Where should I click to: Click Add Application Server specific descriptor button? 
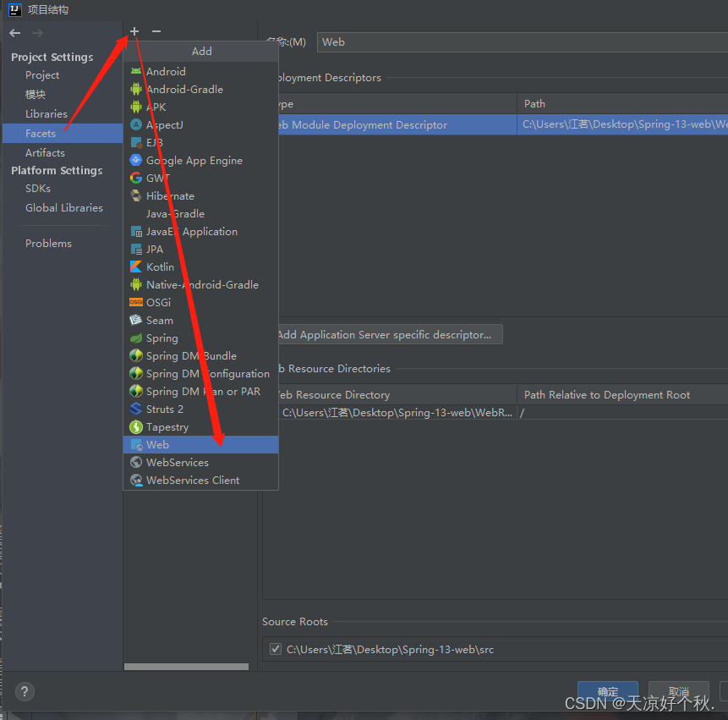(389, 334)
